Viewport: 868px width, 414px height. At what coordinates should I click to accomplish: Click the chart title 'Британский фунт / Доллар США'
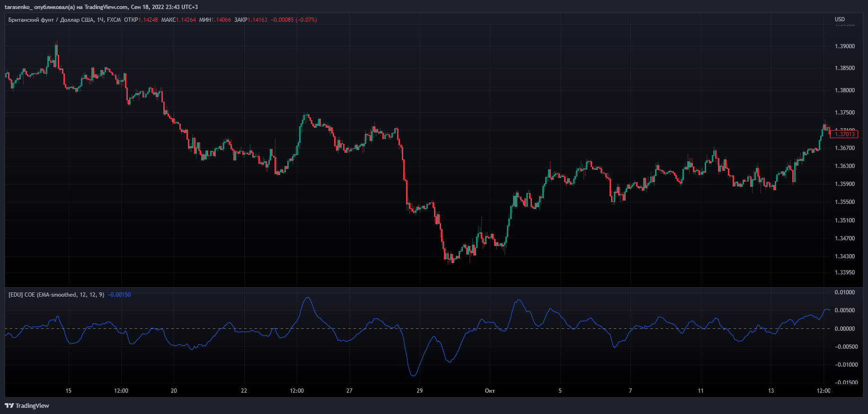[x=51, y=20]
